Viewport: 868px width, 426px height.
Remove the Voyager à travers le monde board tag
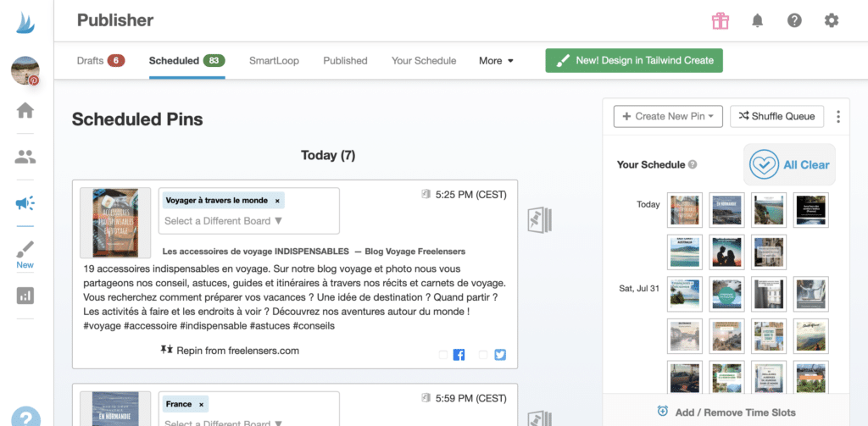[x=277, y=201]
